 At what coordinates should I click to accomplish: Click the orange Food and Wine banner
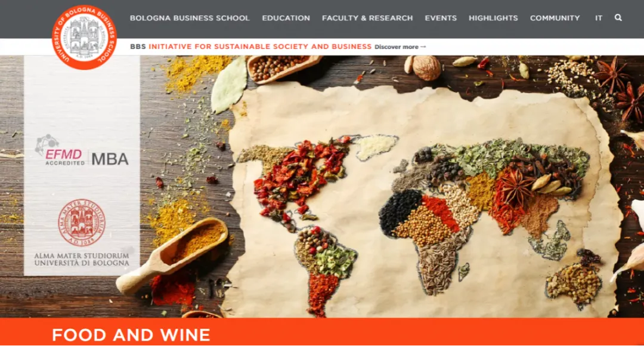[322, 332]
